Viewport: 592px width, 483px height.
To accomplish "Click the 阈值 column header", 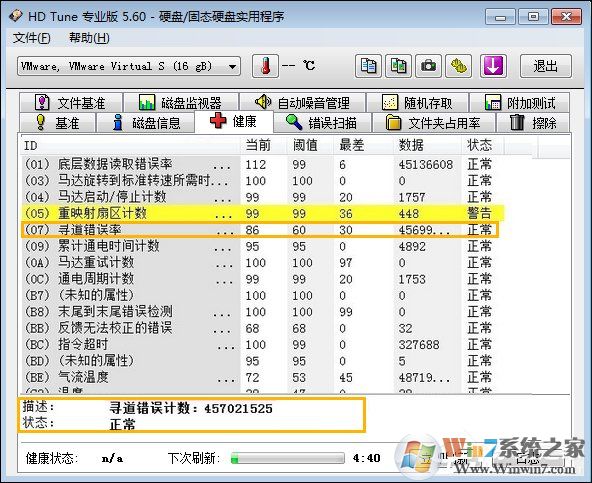I will (x=310, y=145).
